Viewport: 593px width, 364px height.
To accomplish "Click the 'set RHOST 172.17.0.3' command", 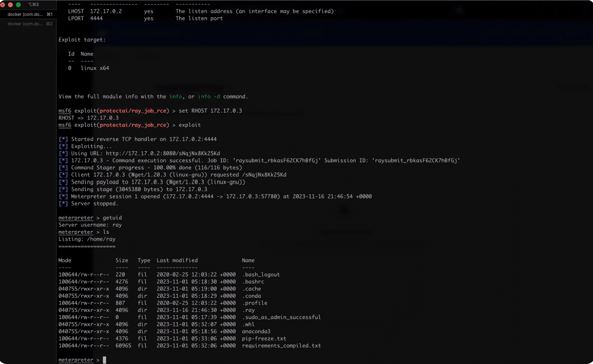I will (210, 111).
